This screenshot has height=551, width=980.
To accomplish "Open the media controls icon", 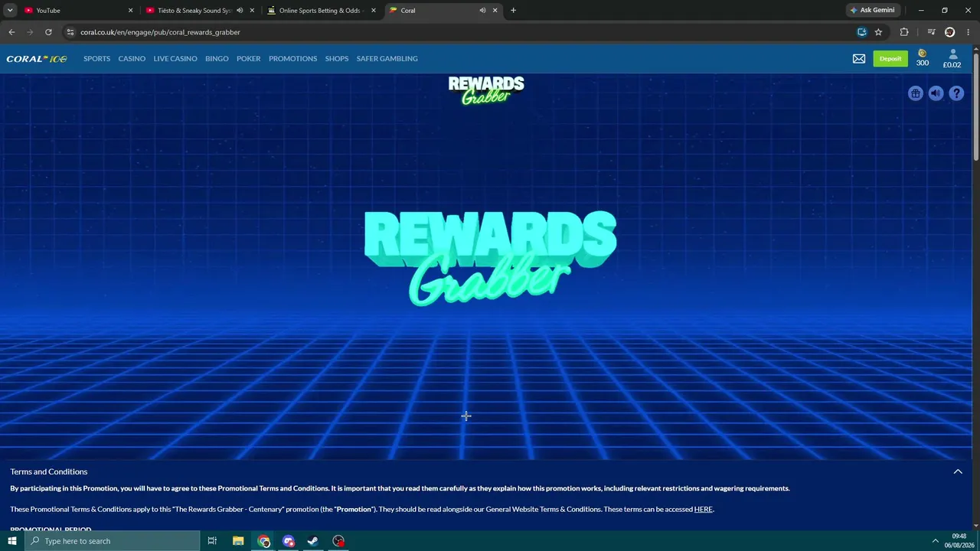I will pos(931,32).
